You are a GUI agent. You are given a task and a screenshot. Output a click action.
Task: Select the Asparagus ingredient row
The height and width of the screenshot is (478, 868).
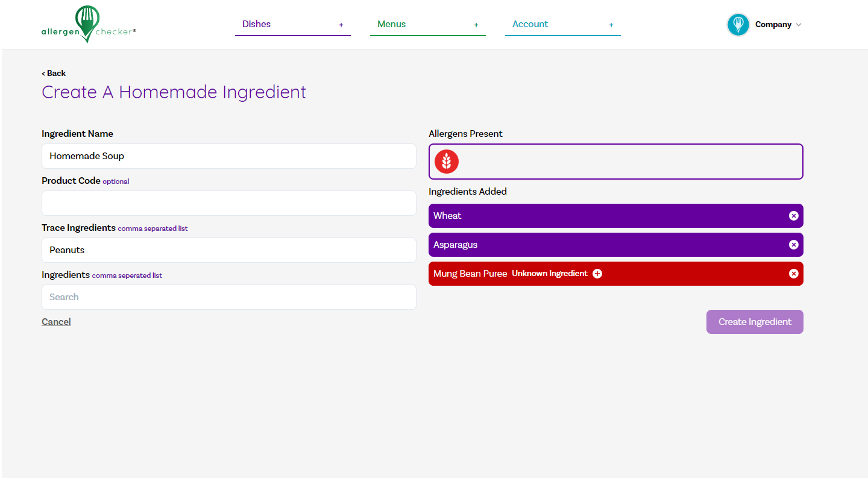(x=616, y=245)
